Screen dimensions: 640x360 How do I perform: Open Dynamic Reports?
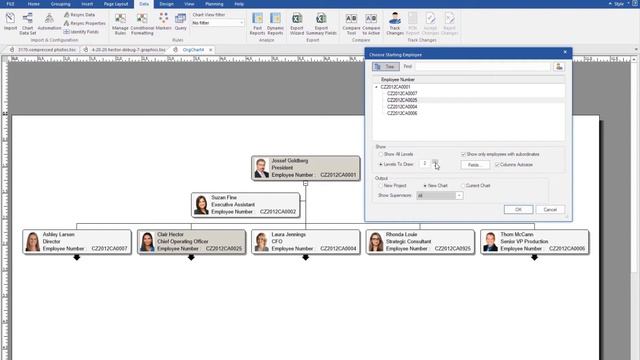[x=275, y=23]
